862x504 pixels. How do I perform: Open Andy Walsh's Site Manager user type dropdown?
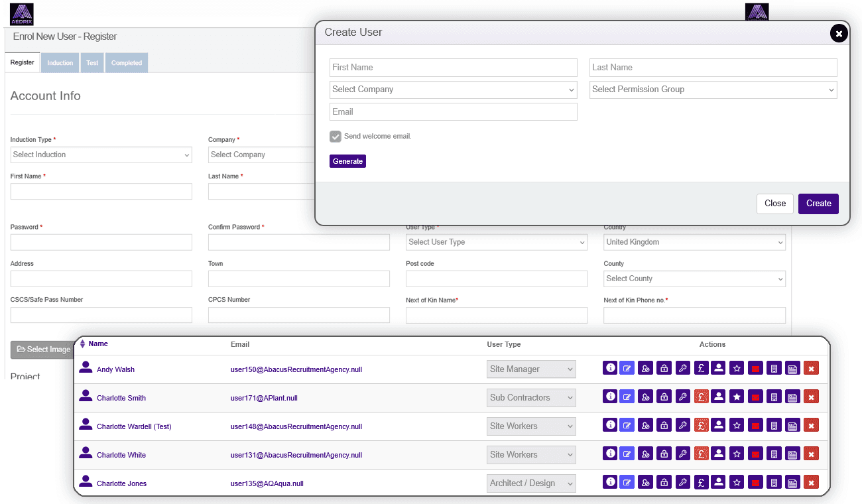531,369
